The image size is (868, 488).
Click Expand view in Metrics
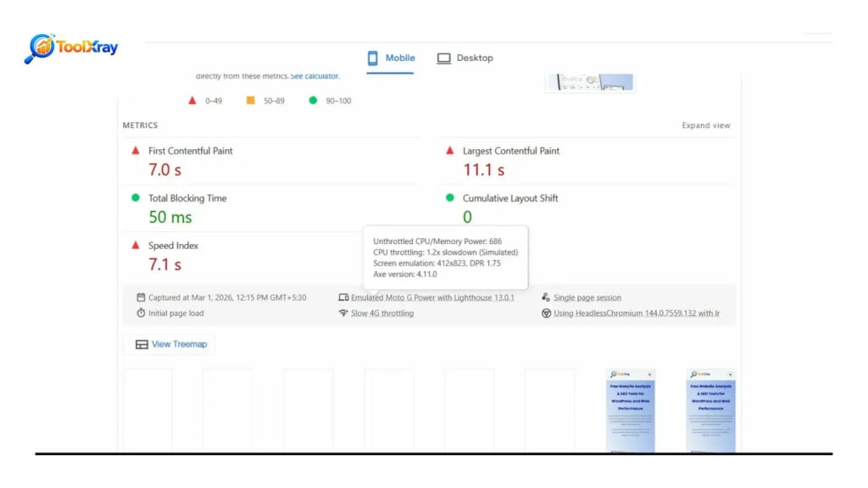pos(706,125)
